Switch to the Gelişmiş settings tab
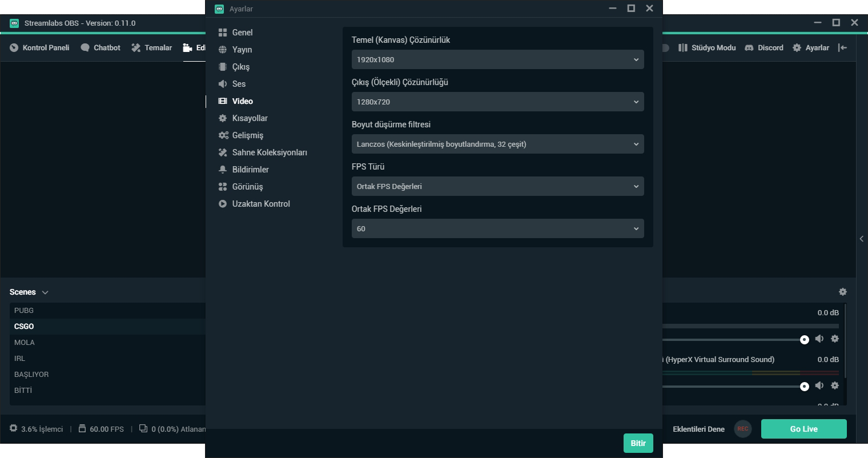Screen dimensions: 868x458 (247, 135)
